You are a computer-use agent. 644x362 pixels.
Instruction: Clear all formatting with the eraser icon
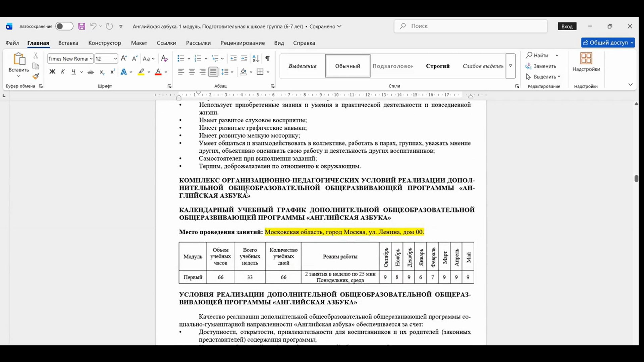coord(164,59)
